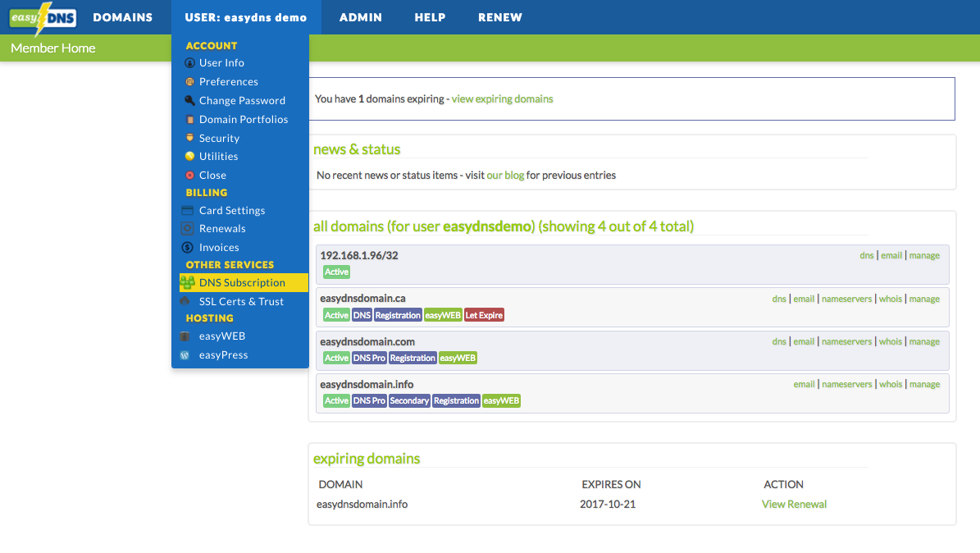This screenshot has height=553, width=980.
Task: Open Card Settings under Billing
Action: pos(232,211)
